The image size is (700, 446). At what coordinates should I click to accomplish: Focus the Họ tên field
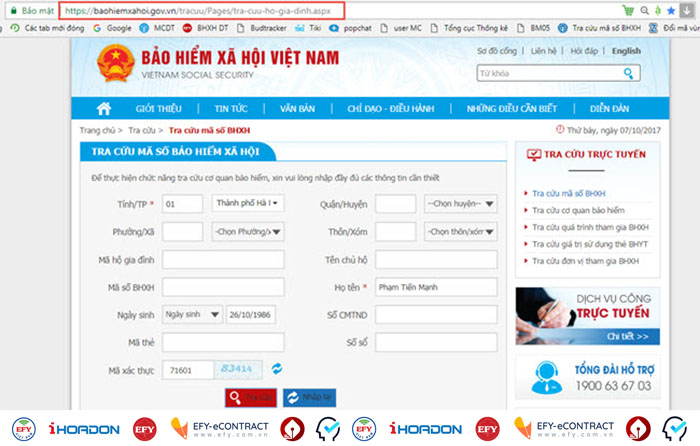436,287
